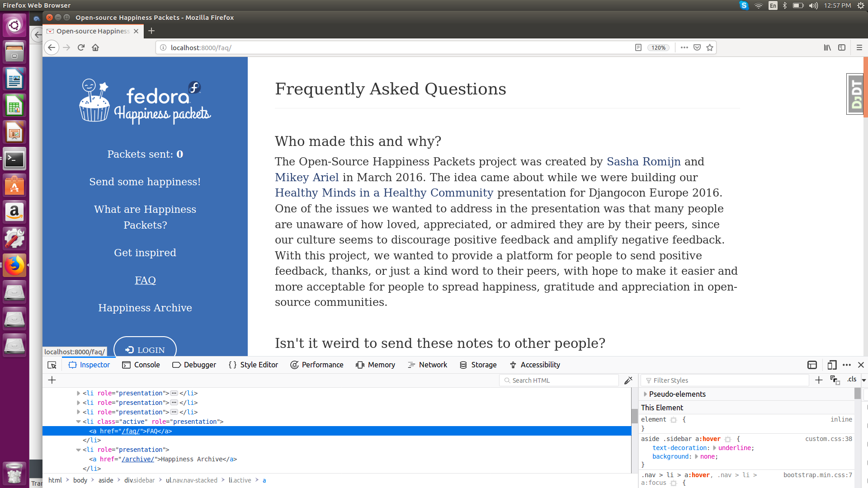Toggle reader view icon in address bar
Image resolution: width=868 pixels, height=488 pixels.
[638, 47]
